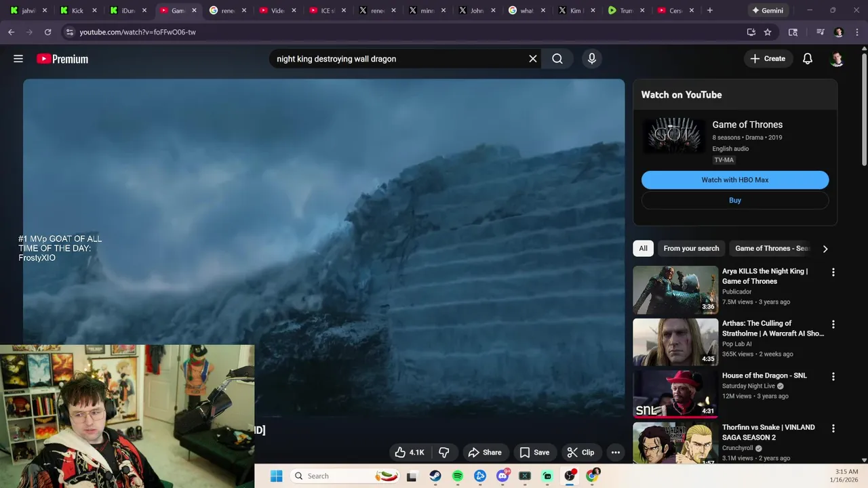
Task: Select the All filter chip
Action: [643, 248]
